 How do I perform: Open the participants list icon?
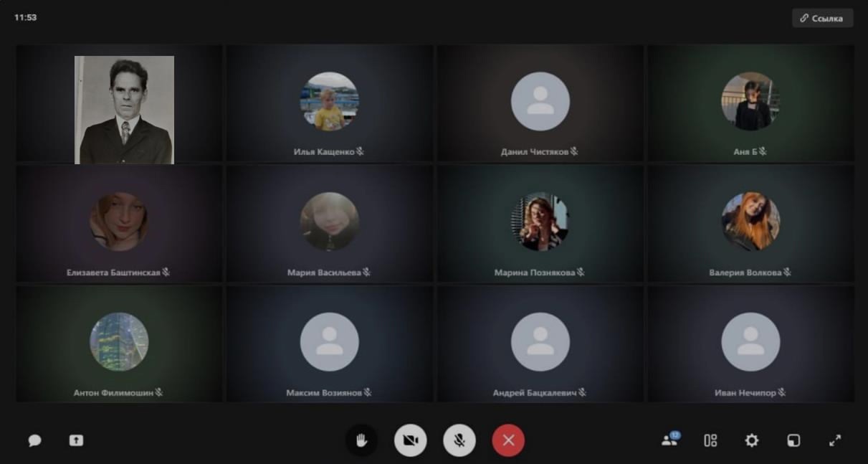click(669, 440)
